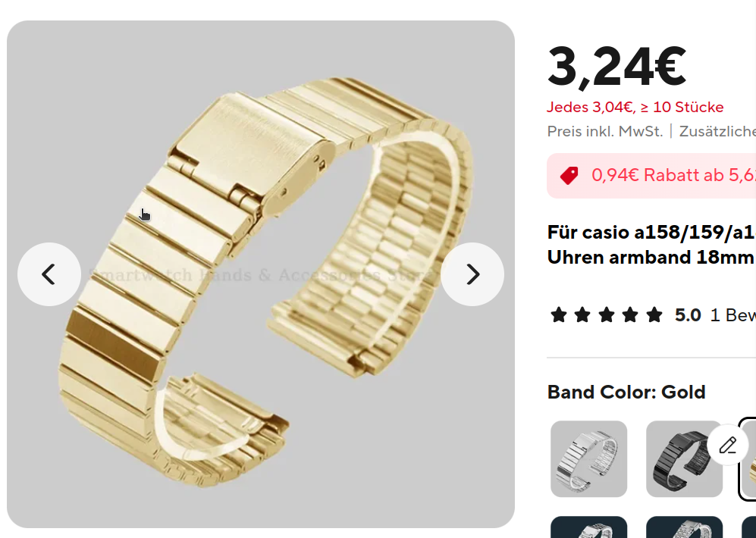This screenshot has width=756, height=538.
Task: Select the black band color option
Action: coord(684,458)
